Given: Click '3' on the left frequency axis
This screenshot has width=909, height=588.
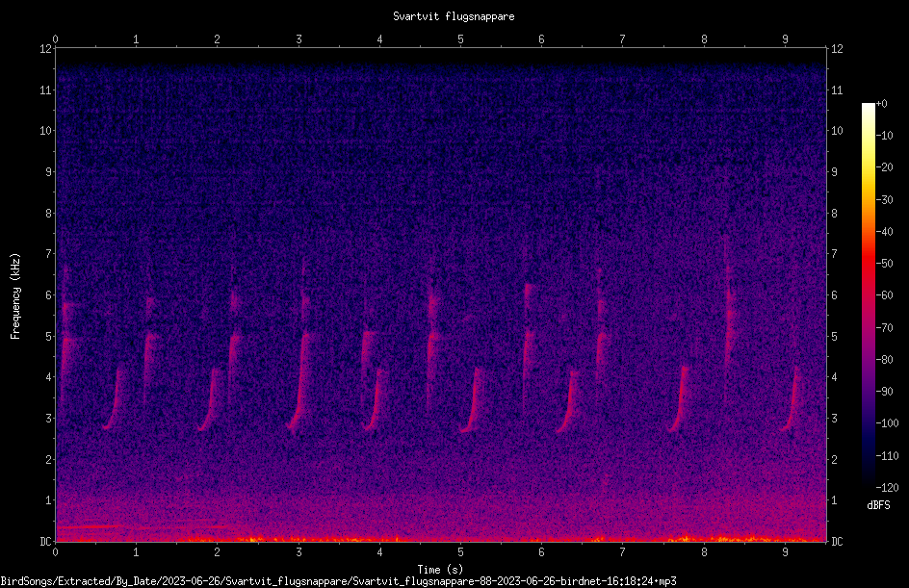Looking at the screenshot, I should pos(49,419).
